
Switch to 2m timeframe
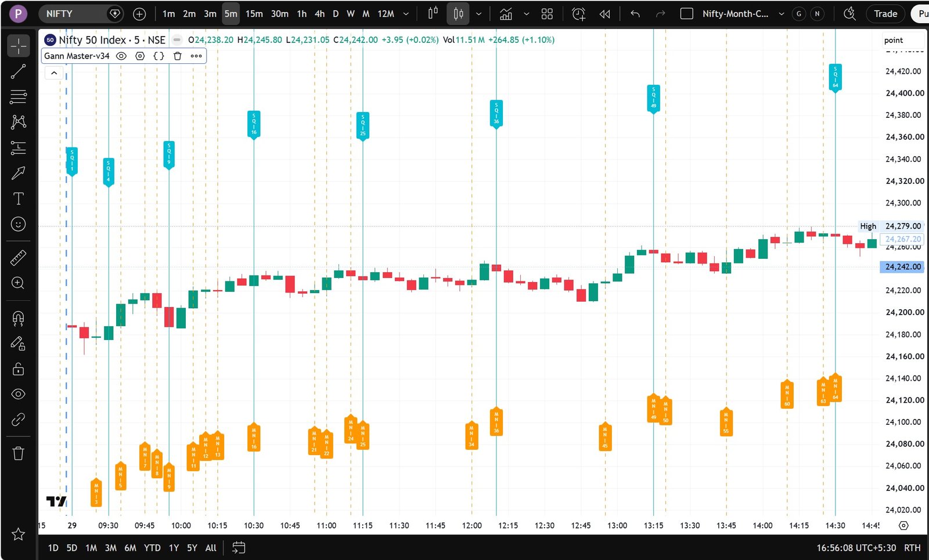(x=189, y=13)
